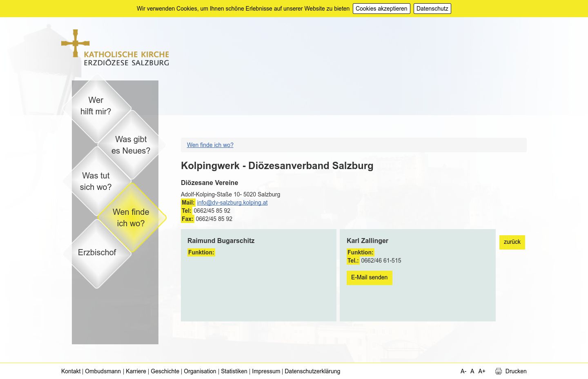The width and height of the screenshot is (588, 379).
Task: Go back with the zurück button
Action: 512,242
